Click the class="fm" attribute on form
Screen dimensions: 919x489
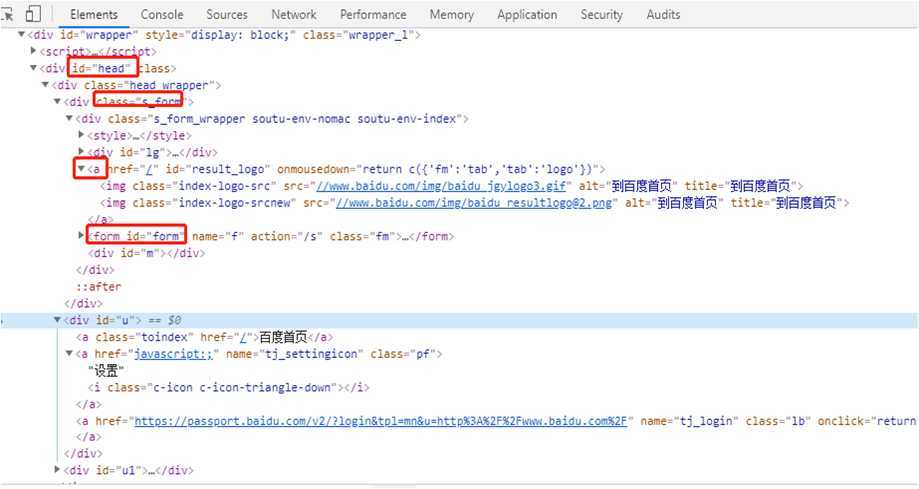[363, 236]
